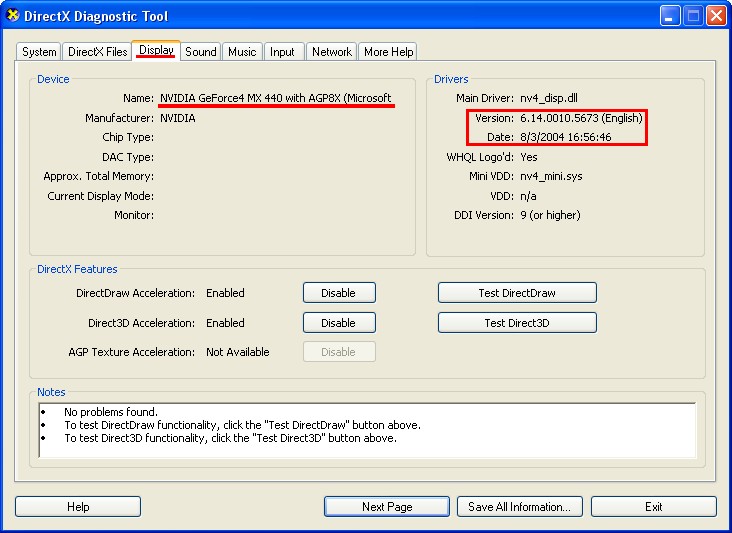The image size is (732, 533).
Task: Click the Current Display Mode label
Action: click(x=101, y=196)
